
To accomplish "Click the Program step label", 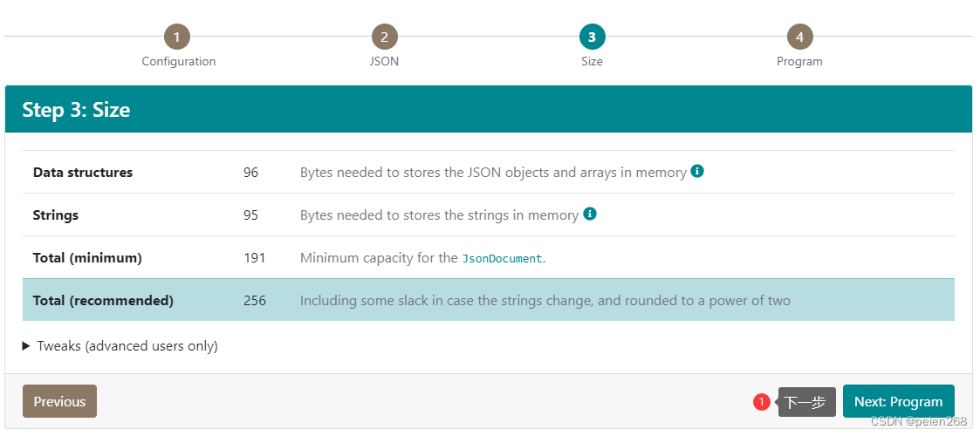I will 799,61.
